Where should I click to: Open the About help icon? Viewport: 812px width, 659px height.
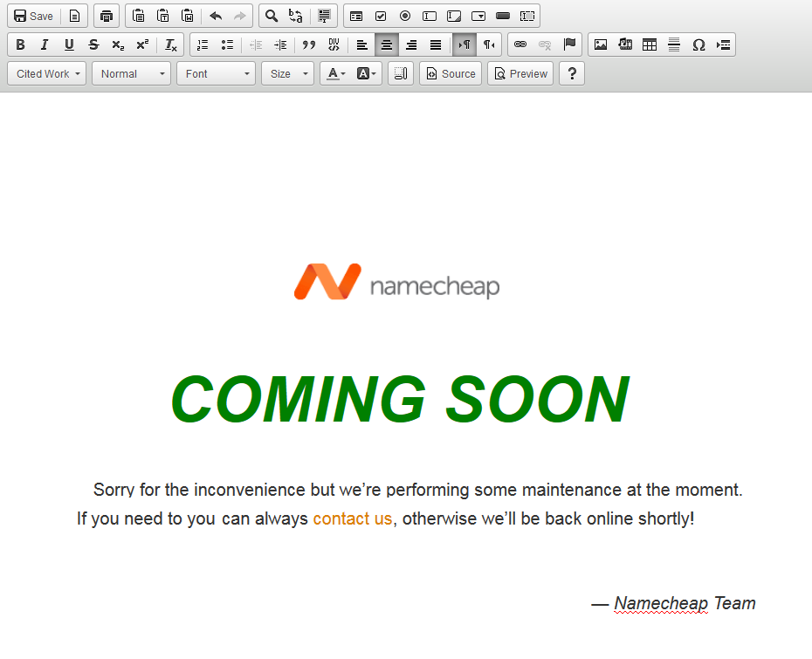572,74
